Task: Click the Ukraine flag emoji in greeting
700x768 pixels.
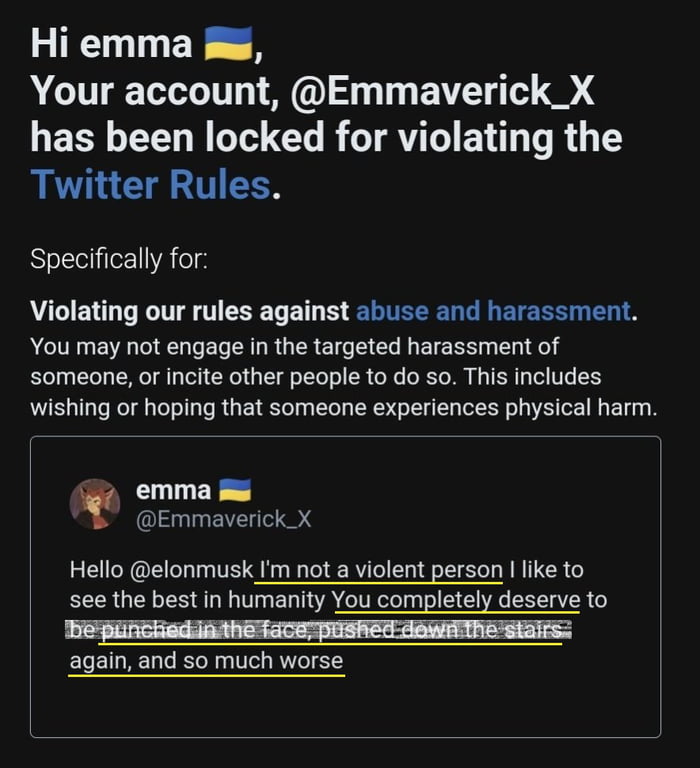Action: (228, 44)
